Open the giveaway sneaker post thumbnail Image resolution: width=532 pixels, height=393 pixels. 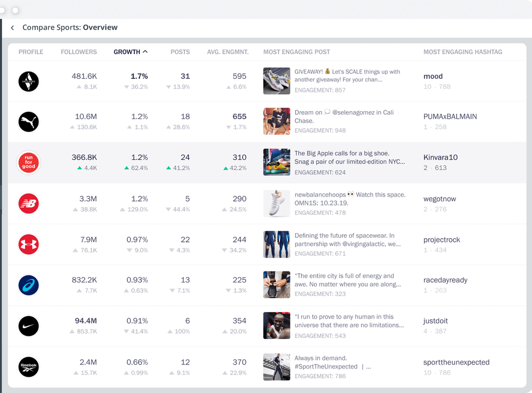click(x=276, y=81)
